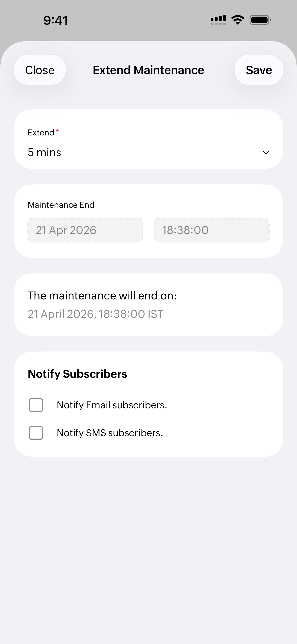This screenshot has height=644, width=297.
Task: Check the Notify SMS subscribers box
Action: [x=36, y=433]
